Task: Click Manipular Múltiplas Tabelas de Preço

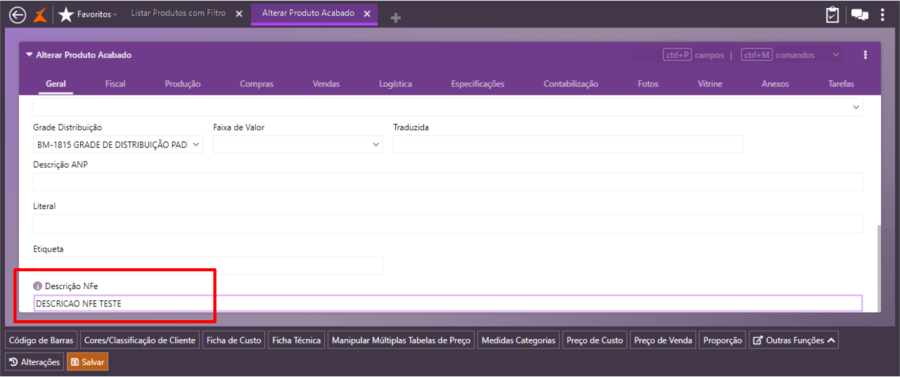Action: [401, 340]
